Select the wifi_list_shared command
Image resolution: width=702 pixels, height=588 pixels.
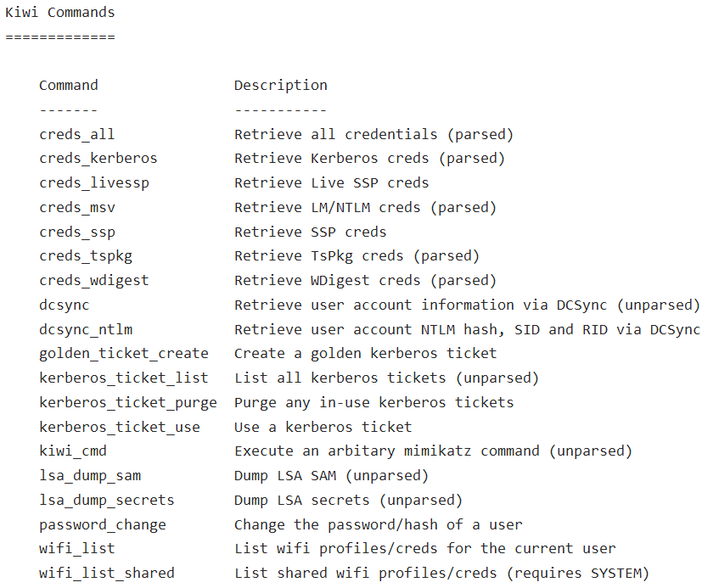tap(106, 574)
